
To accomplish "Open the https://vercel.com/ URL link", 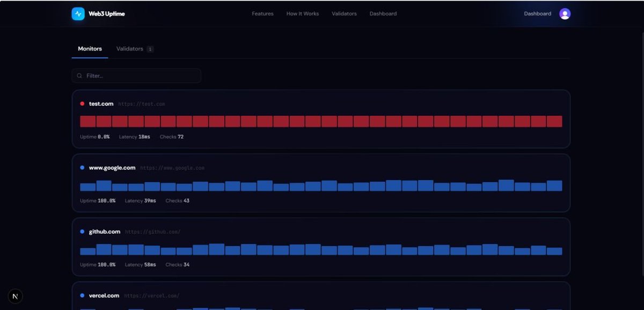I will tap(152, 296).
